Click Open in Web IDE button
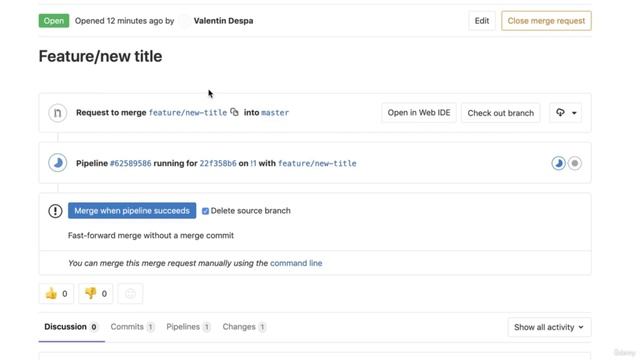 [x=419, y=113]
